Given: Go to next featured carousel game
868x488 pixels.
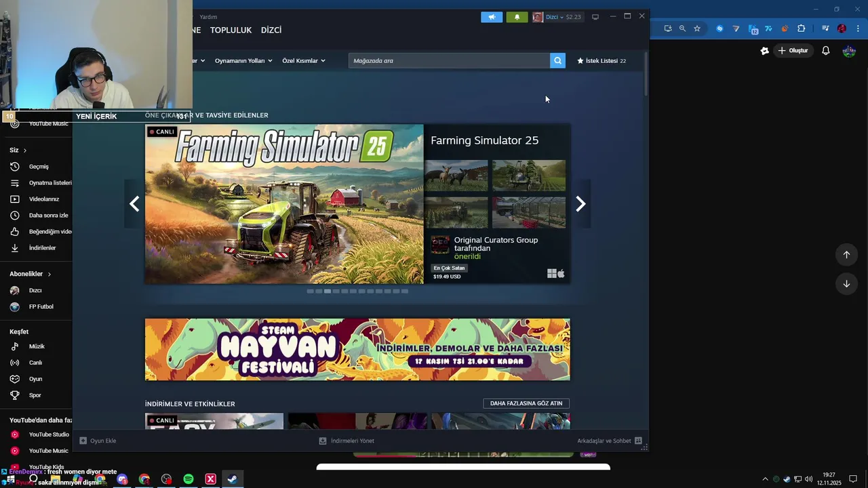Looking at the screenshot, I should click(x=580, y=204).
